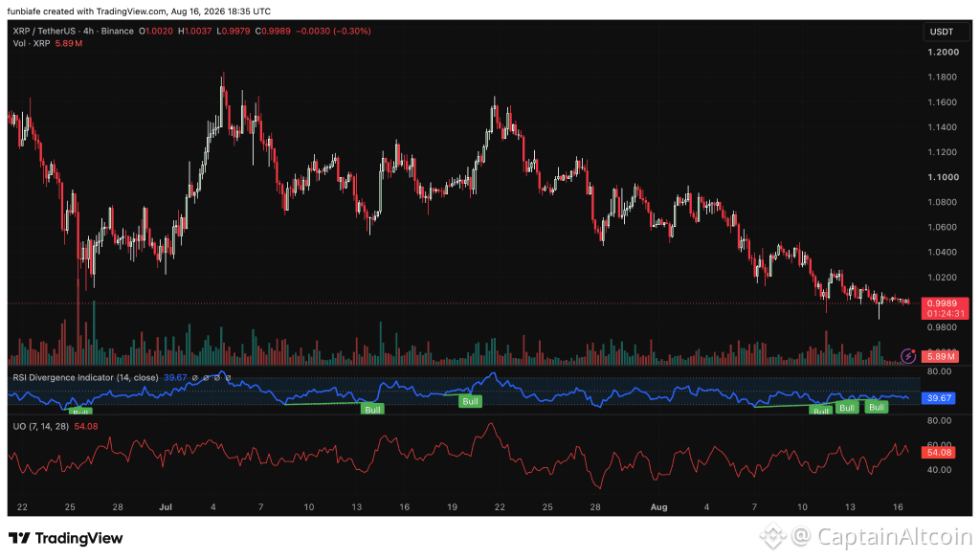Image resolution: width=980 pixels, height=560 pixels.
Task: Select the red 5.89 M volume axis tag
Action: click(942, 356)
